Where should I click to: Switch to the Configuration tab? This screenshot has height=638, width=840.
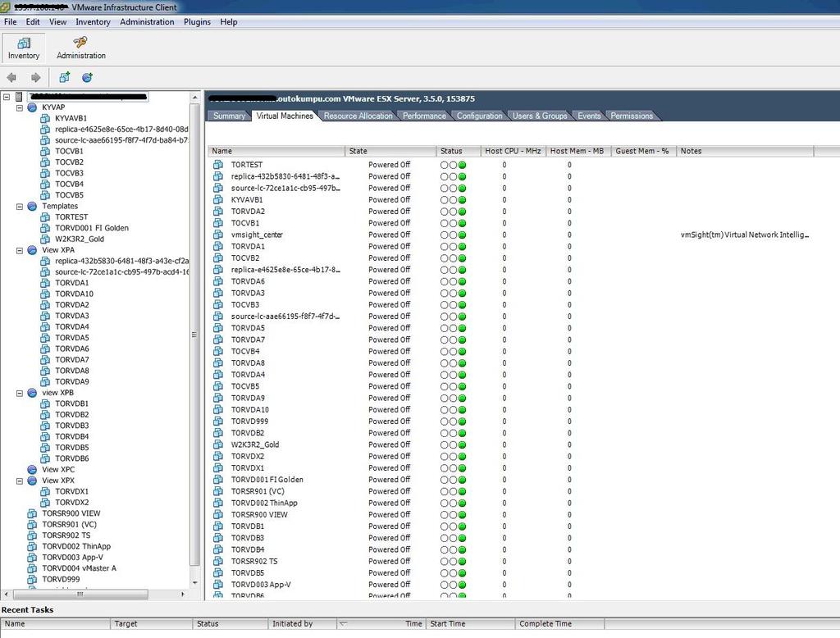coord(479,116)
